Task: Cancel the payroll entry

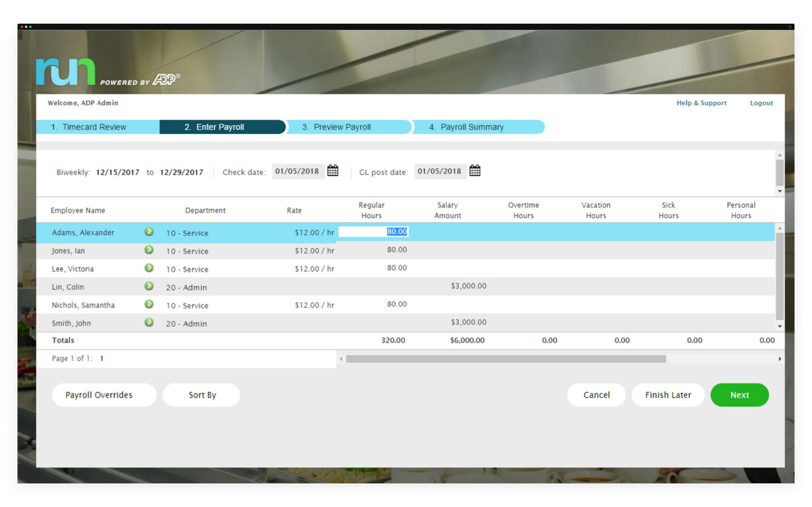Action: (x=596, y=395)
